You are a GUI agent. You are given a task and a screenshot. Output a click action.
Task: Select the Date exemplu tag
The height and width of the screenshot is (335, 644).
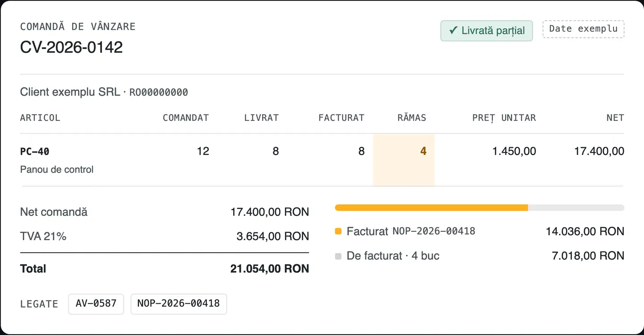click(x=583, y=29)
